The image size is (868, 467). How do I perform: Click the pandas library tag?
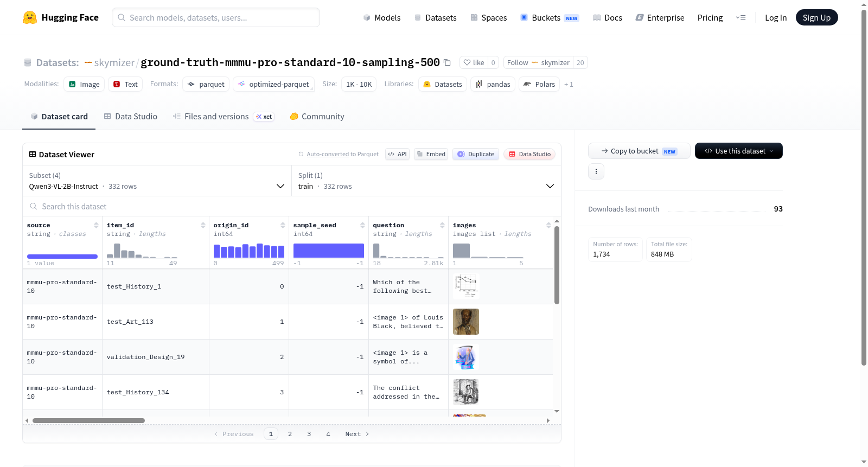tap(493, 84)
